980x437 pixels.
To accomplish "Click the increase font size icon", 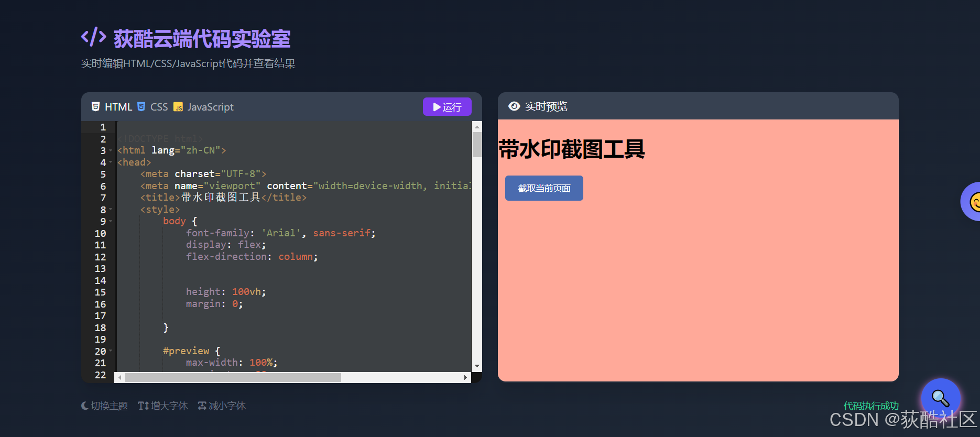I will pyautogui.click(x=143, y=406).
